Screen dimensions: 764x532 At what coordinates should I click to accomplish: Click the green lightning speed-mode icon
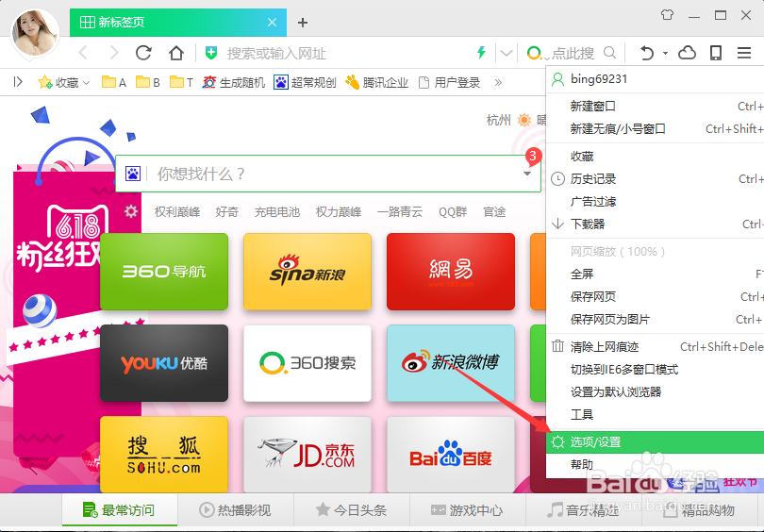tap(481, 52)
